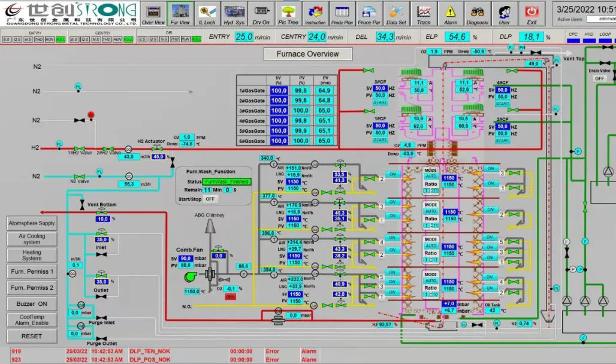Click the IL Lock toolbar icon

click(207, 13)
